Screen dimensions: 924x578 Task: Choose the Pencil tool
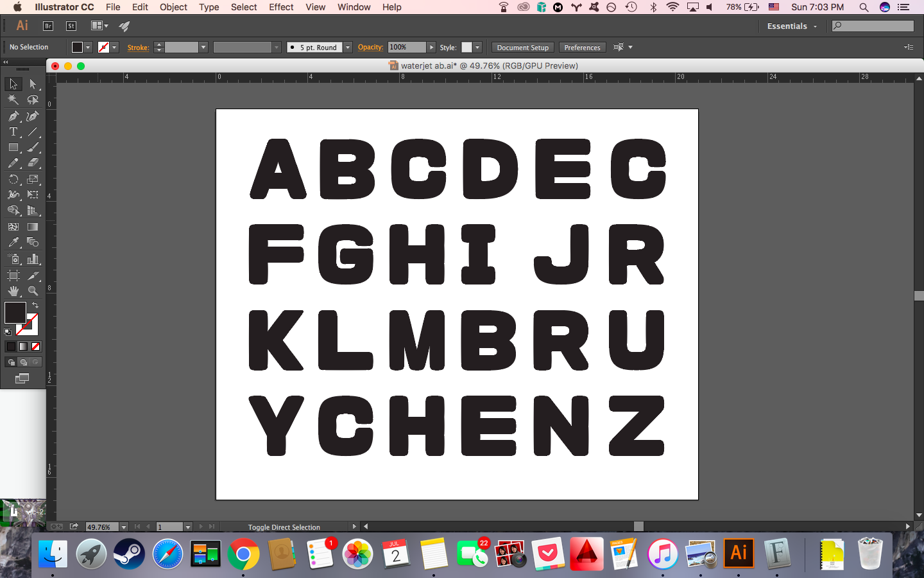click(13, 163)
